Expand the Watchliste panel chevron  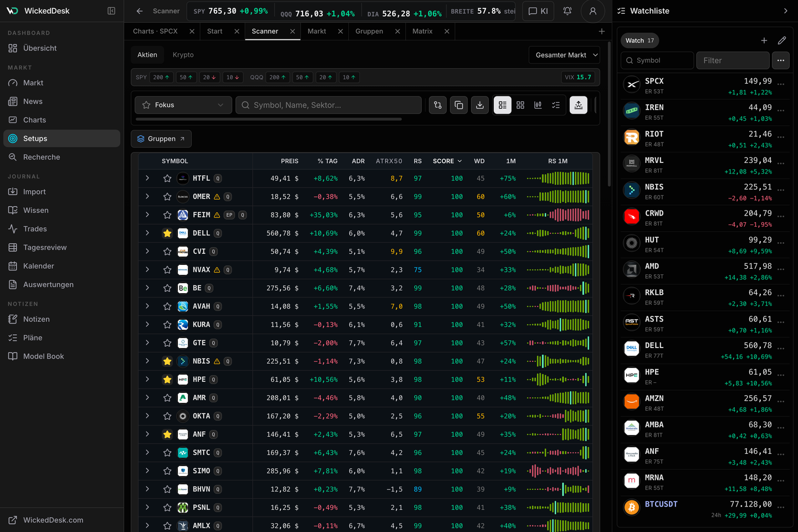(785, 11)
